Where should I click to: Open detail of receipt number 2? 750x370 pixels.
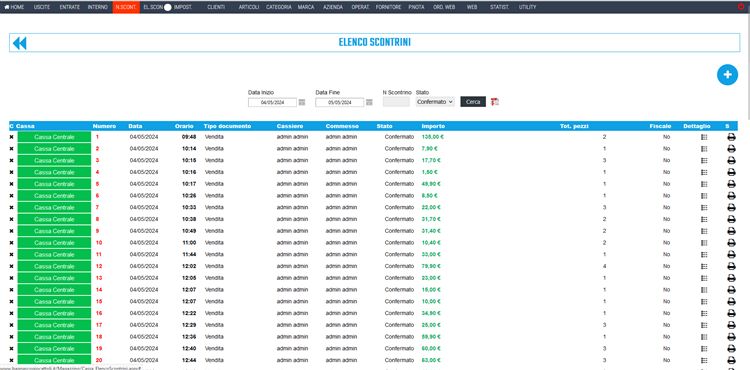pos(704,149)
